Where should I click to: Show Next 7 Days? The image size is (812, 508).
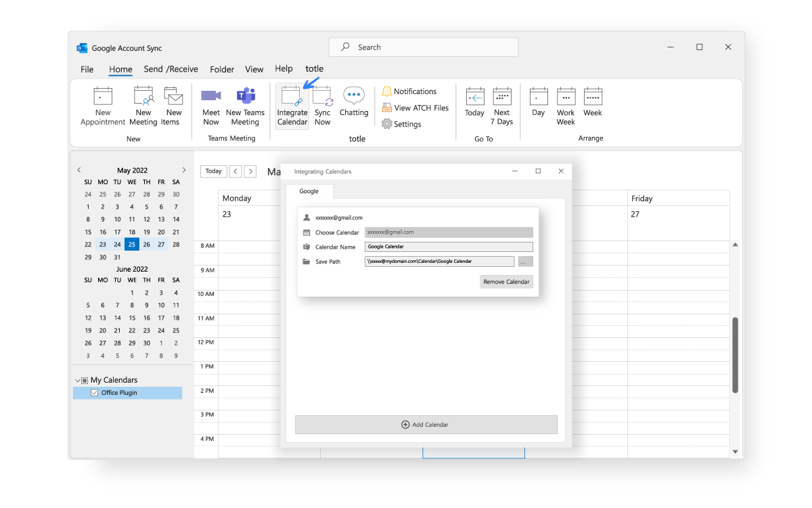pos(502,106)
